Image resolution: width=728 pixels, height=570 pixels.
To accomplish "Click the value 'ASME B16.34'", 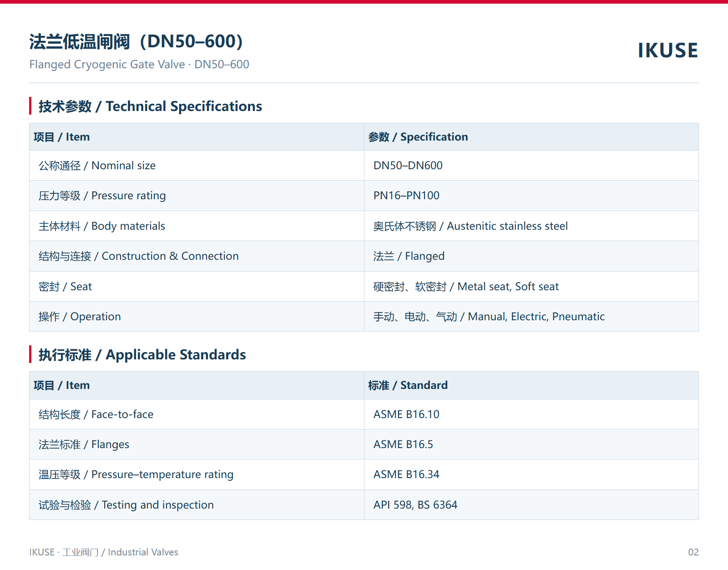I will tap(406, 474).
